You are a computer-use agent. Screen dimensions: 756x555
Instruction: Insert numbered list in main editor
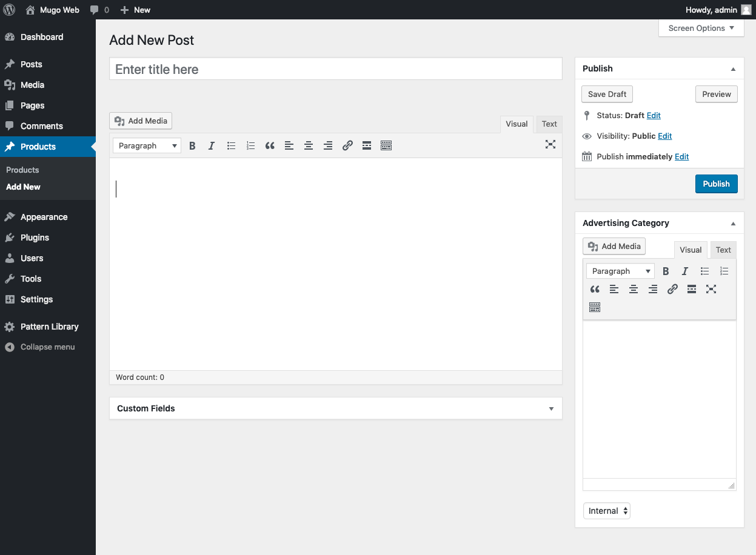[x=250, y=145]
